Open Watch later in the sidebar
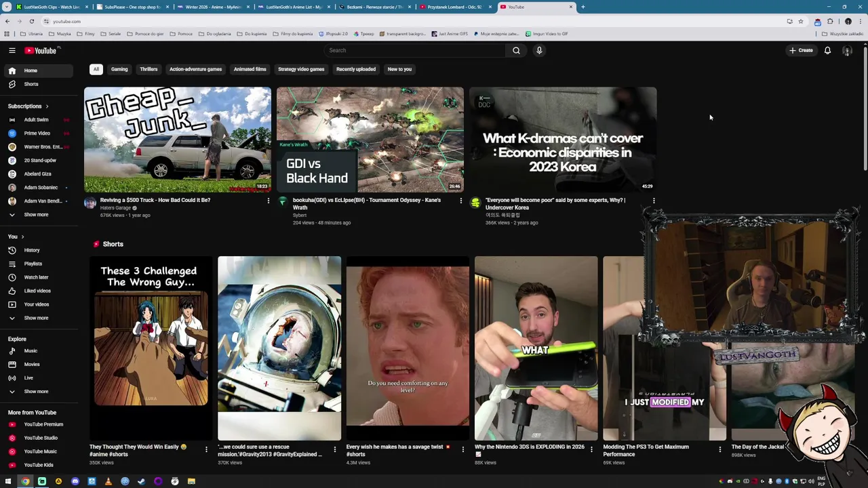868x488 pixels. (x=39, y=277)
